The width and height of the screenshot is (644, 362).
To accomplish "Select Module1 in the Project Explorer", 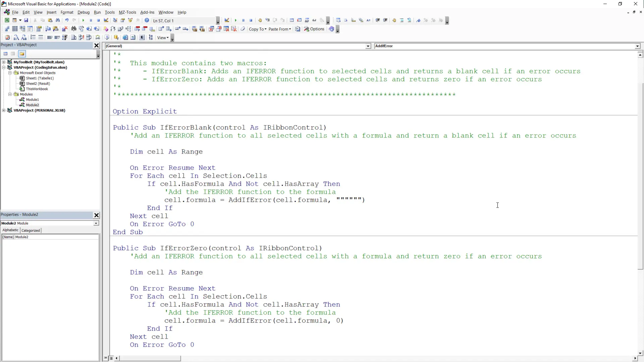I will point(32,100).
